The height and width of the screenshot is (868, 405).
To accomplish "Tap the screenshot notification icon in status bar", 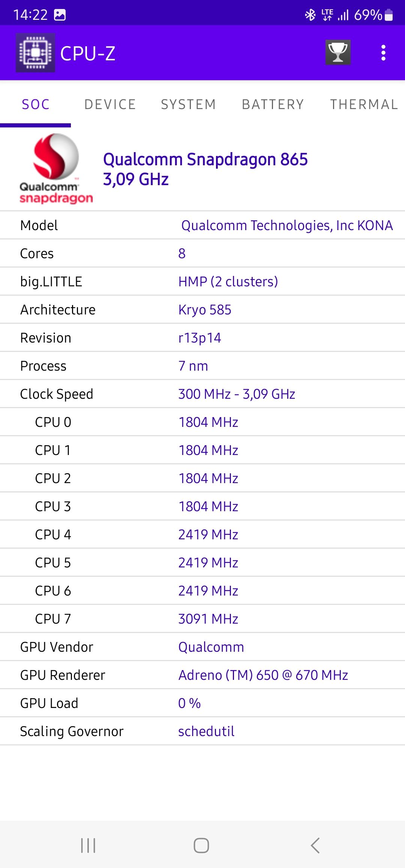I will [x=60, y=15].
